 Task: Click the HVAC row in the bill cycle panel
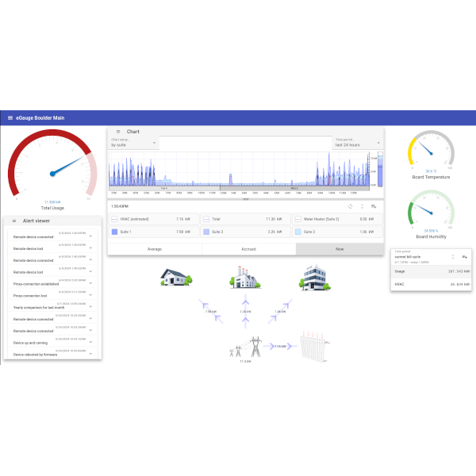[x=431, y=285]
